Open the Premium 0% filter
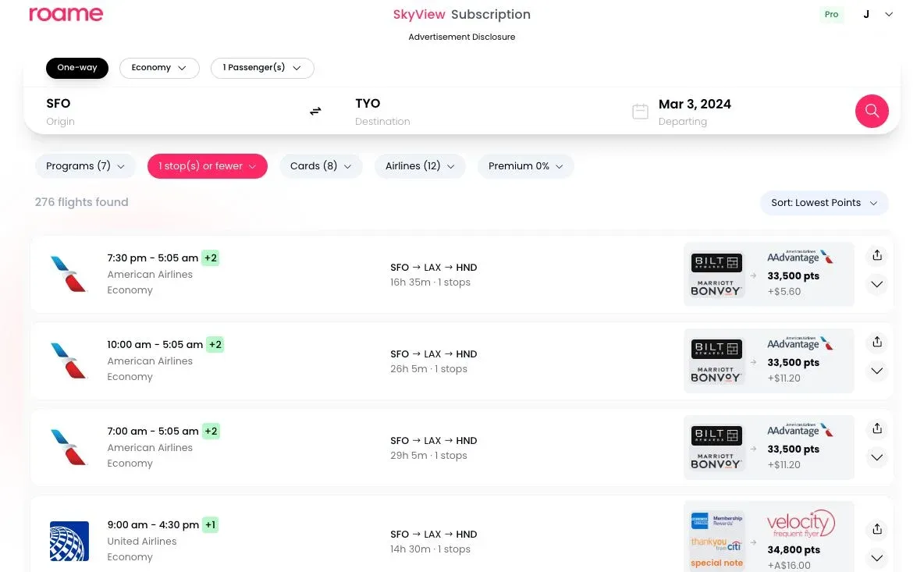The height and width of the screenshot is (572, 924). click(x=526, y=166)
